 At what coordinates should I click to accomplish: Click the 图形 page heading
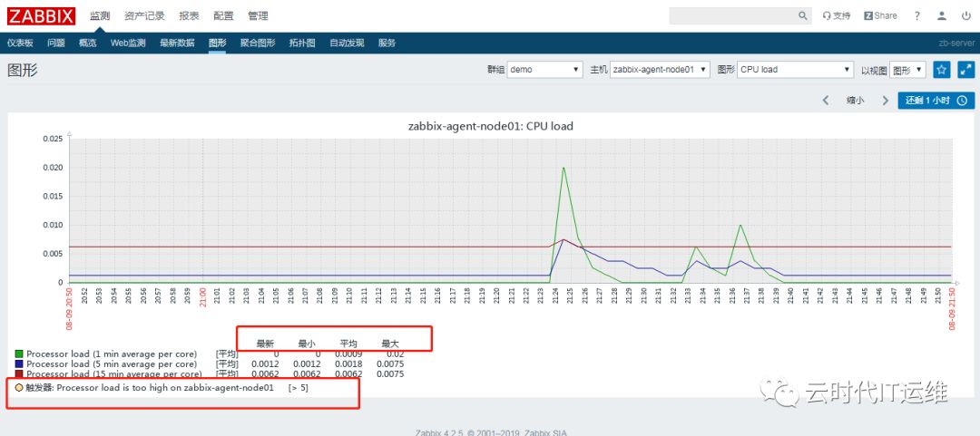[23, 70]
